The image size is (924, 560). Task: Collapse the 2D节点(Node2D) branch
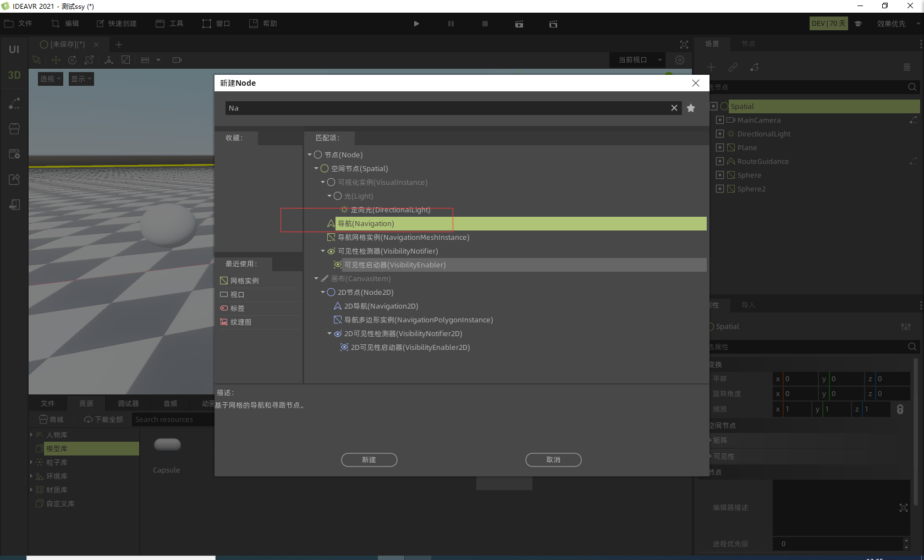(x=323, y=292)
